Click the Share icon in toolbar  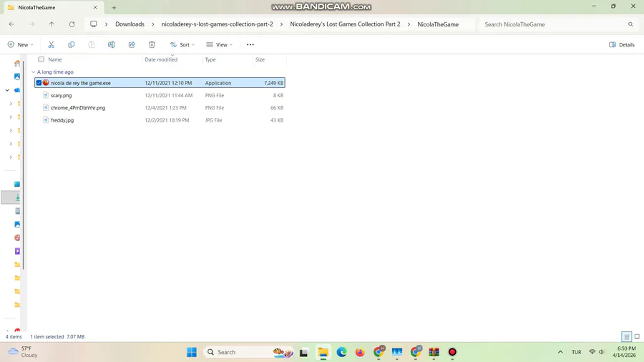coord(132,45)
